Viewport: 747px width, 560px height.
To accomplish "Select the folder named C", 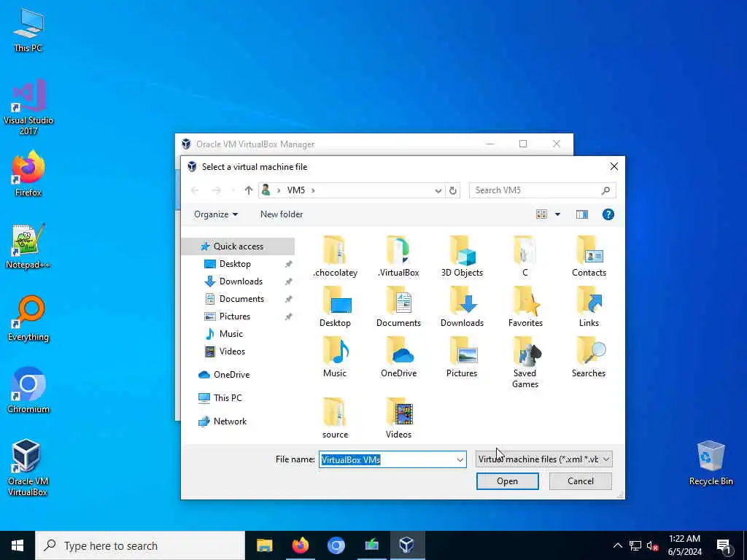I will pos(525,257).
